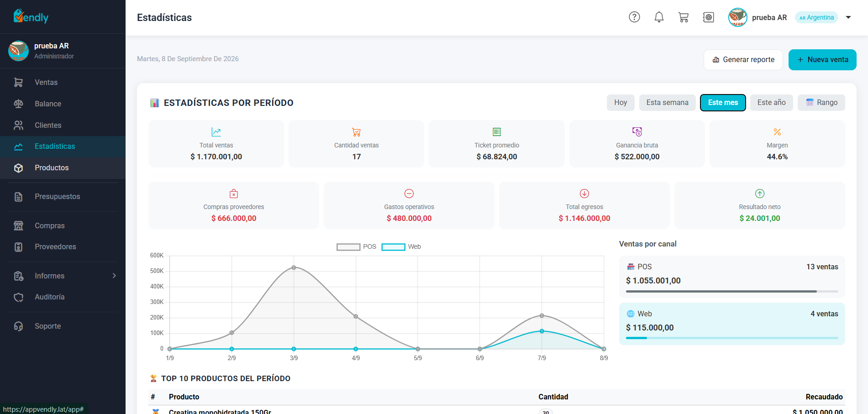Click the Ganancia bruta value $ 522.000,00

click(x=637, y=157)
